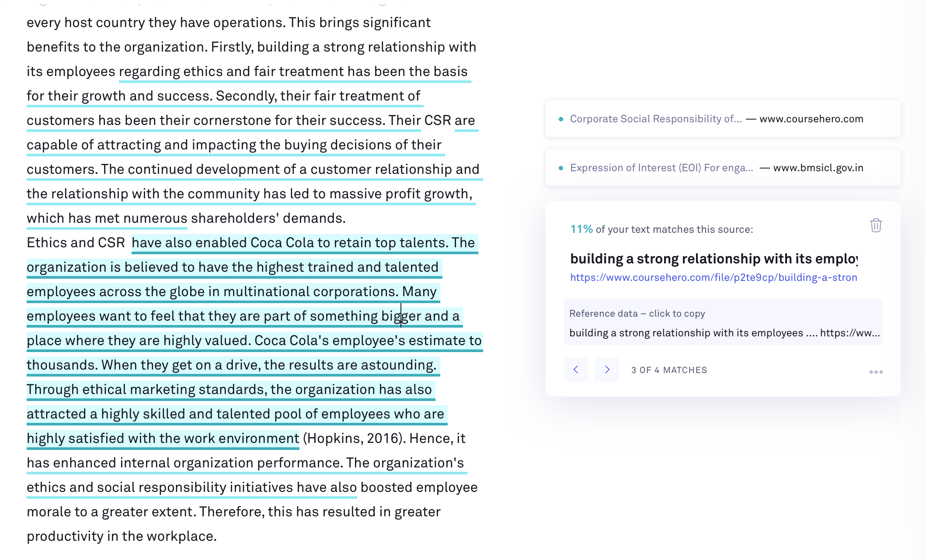Click the '11%' match percentage text
This screenshot has width=926, height=560.
pyautogui.click(x=581, y=229)
